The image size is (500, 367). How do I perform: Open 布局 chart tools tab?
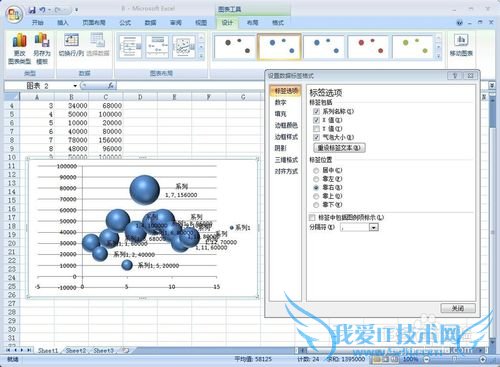click(x=252, y=23)
